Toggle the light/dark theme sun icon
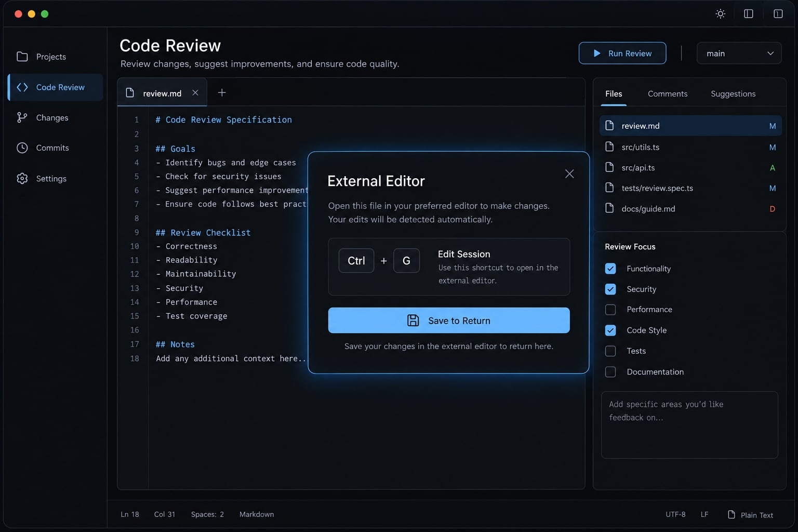Screen dimensions: 798x532 coord(720,14)
